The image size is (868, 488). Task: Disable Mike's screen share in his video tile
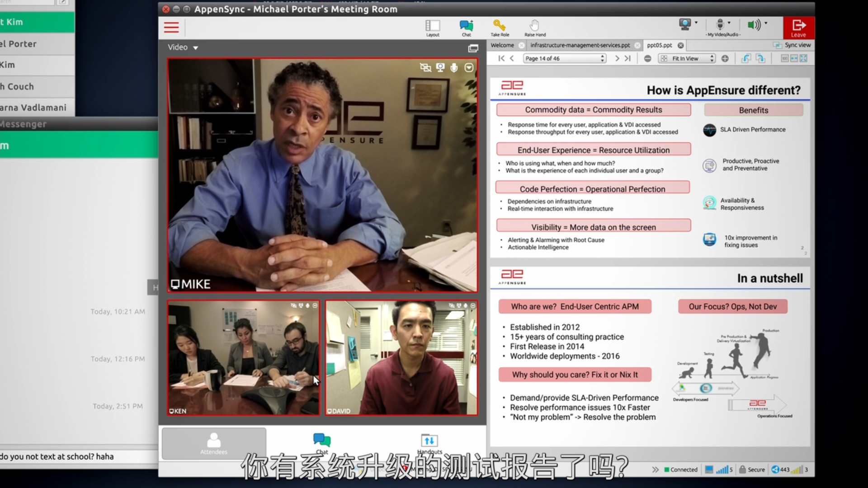425,67
